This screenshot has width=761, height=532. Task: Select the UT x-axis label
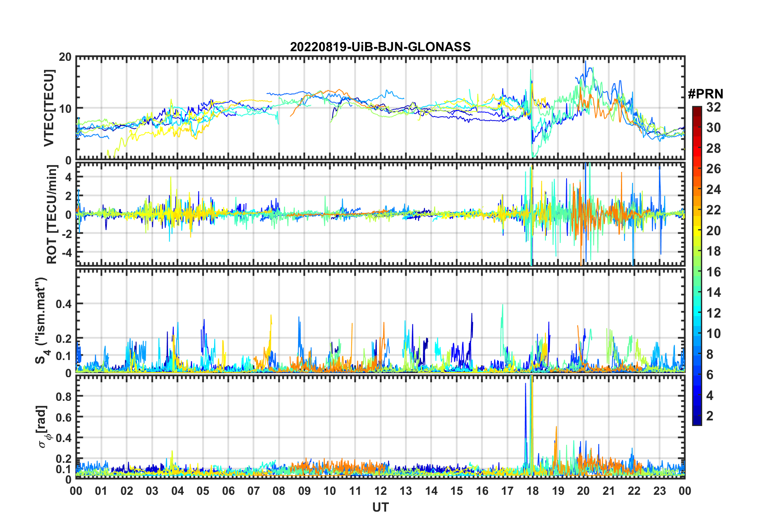(380, 507)
